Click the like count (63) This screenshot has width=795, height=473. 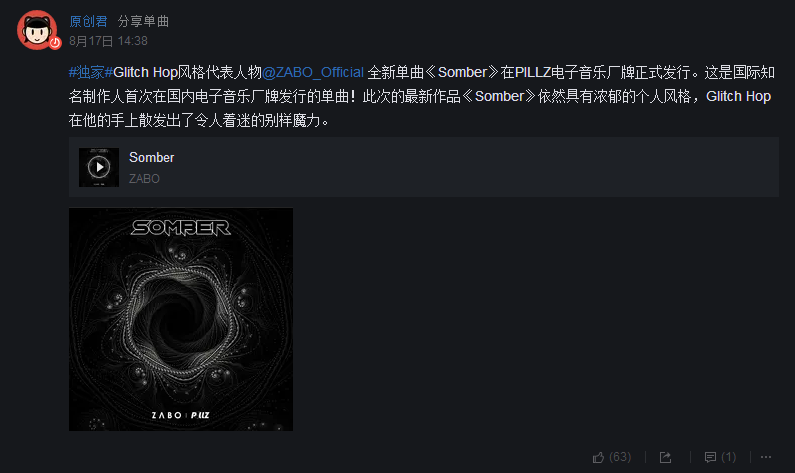coord(620,457)
